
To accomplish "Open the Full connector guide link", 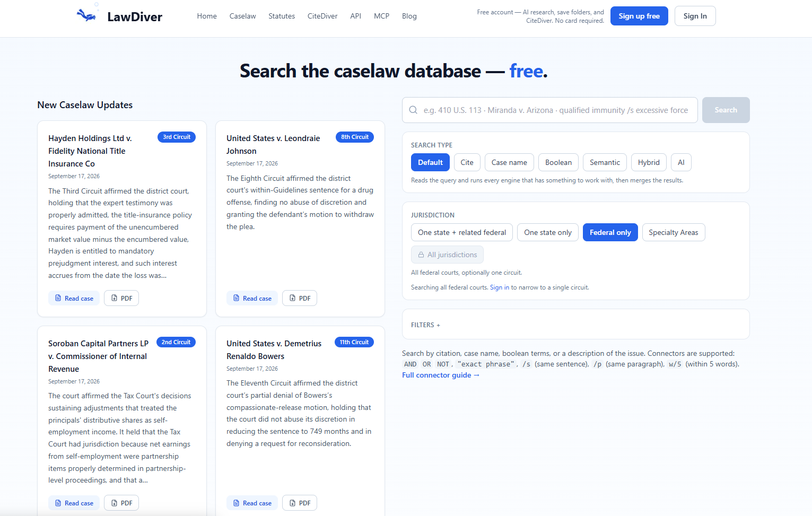I will point(441,375).
